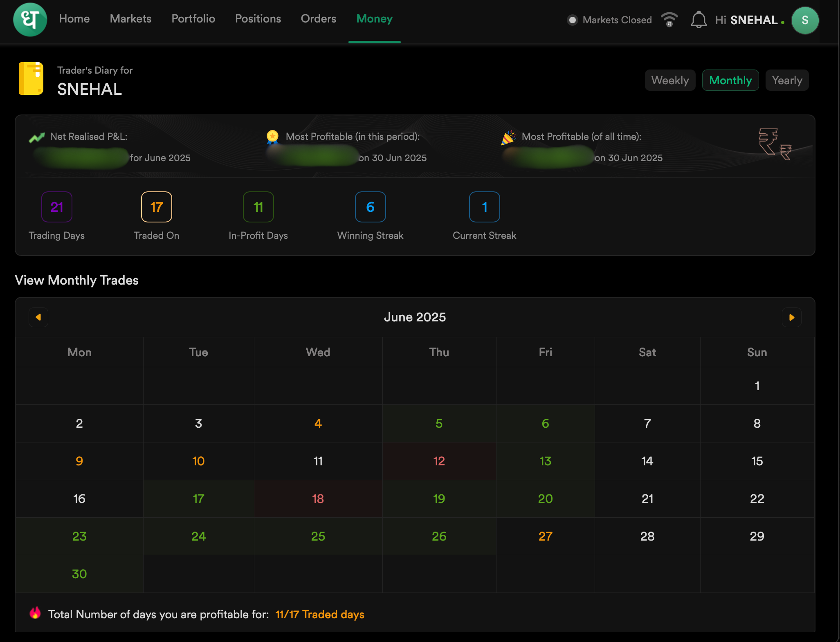Switch diary view to Yearly
Screen dimensions: 840x642
786,81
